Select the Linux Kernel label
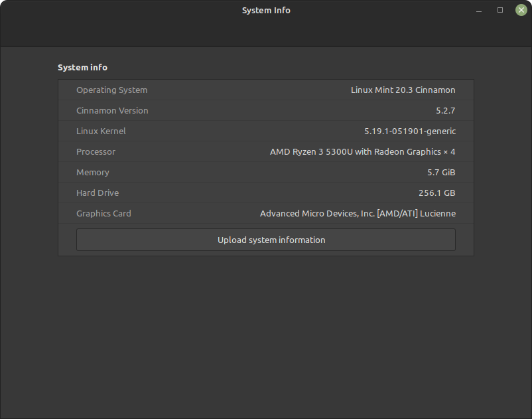Viewport: 532px width, 419px height. pyautogui.click(x=101, y=131)
